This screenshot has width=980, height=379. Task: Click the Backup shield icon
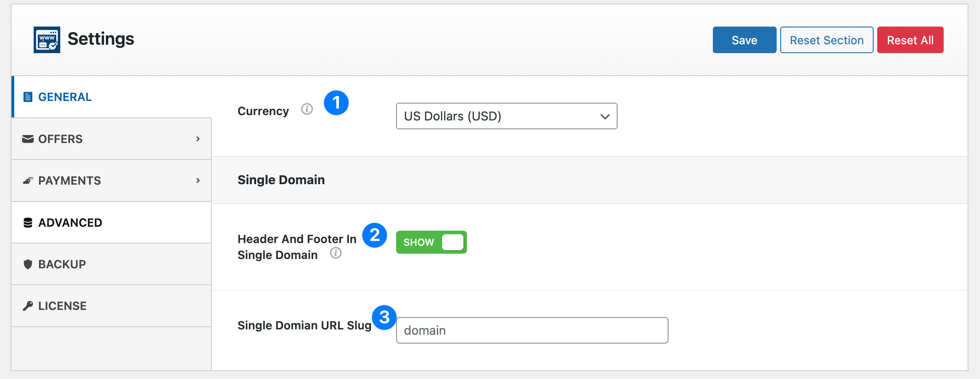coord(28,264)
